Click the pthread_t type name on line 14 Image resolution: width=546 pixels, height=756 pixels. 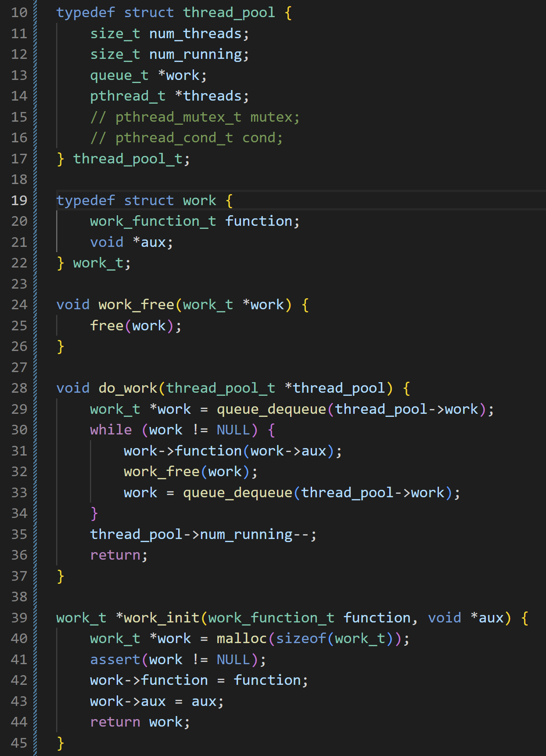pos(127,96)
